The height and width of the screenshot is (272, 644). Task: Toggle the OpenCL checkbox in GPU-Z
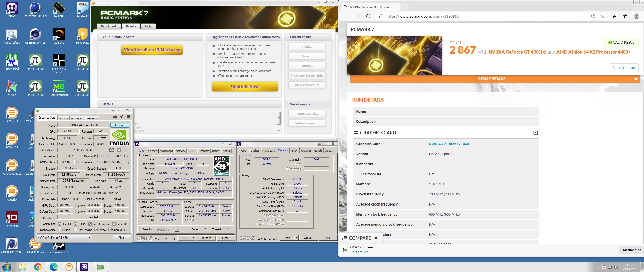tap(59, 224)
